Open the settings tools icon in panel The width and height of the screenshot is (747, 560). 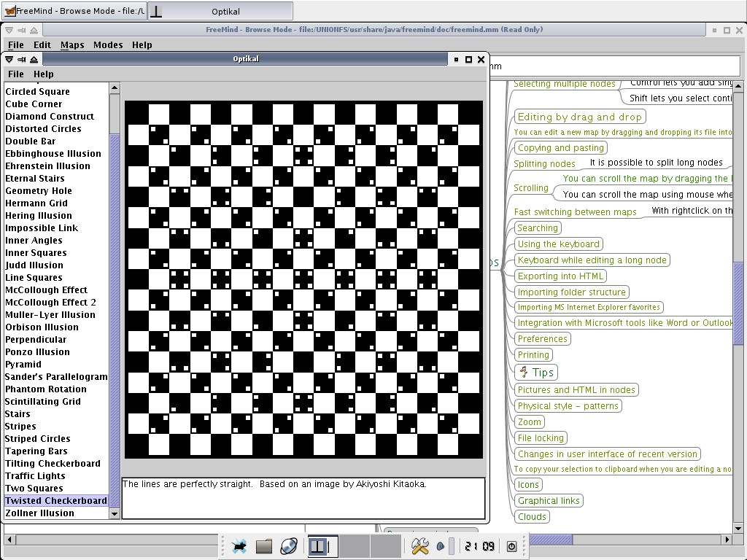click(419, 546)
